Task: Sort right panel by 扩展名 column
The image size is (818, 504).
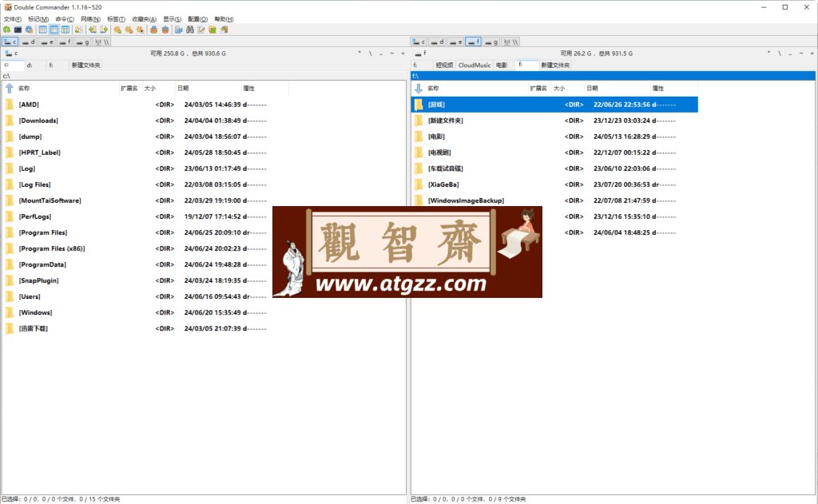Action: tap(539, 88)
